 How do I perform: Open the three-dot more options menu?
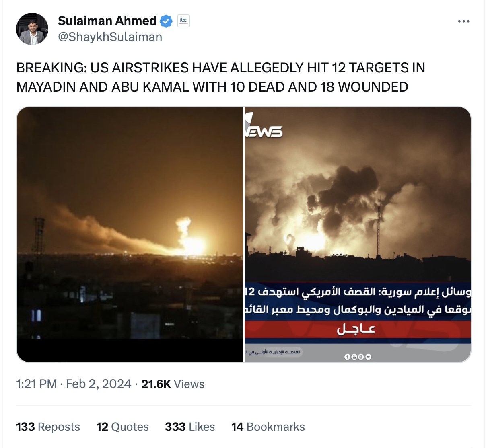pyautogui.click(x=463, y=21)
